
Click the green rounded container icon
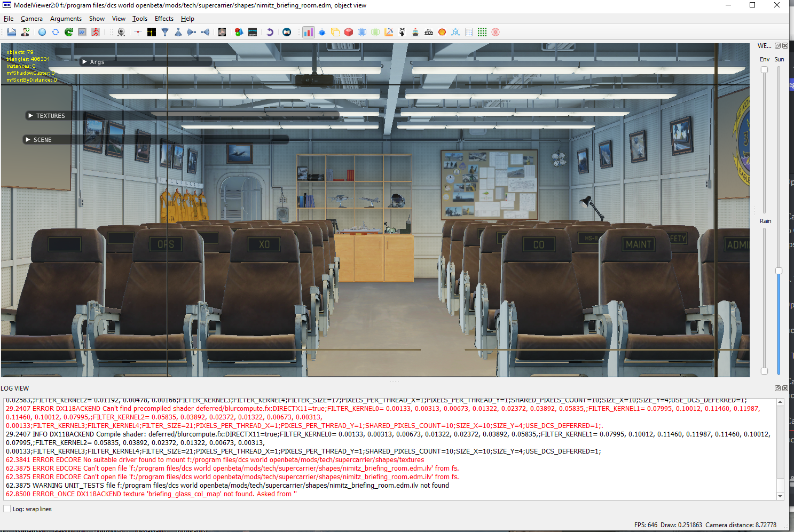[x=375, y=32]
